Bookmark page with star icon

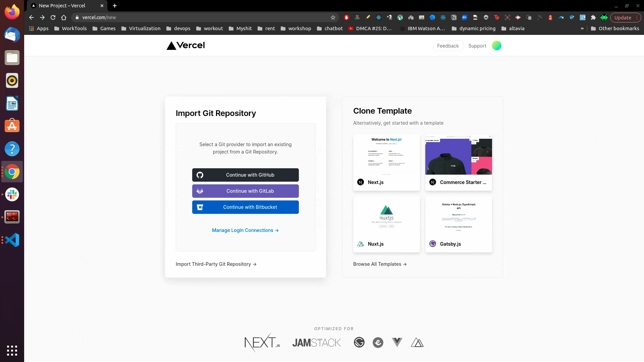tap(333, 17)
